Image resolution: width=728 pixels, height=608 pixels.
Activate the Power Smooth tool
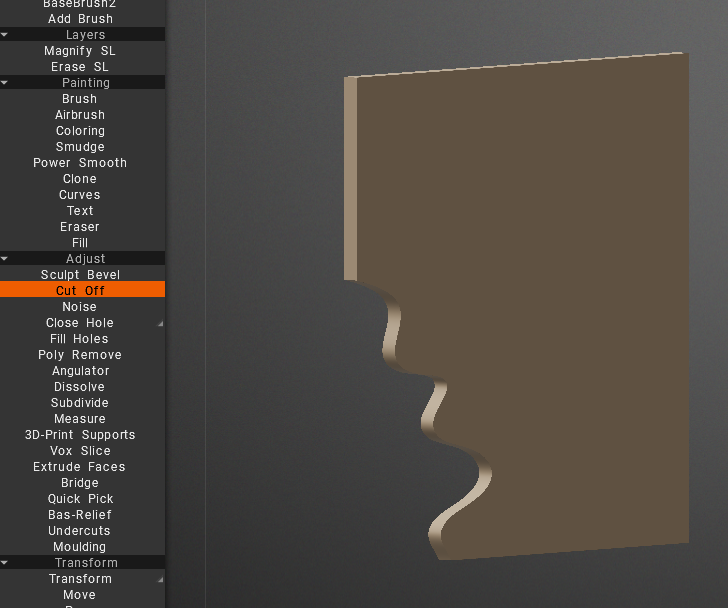click(80, 163)
